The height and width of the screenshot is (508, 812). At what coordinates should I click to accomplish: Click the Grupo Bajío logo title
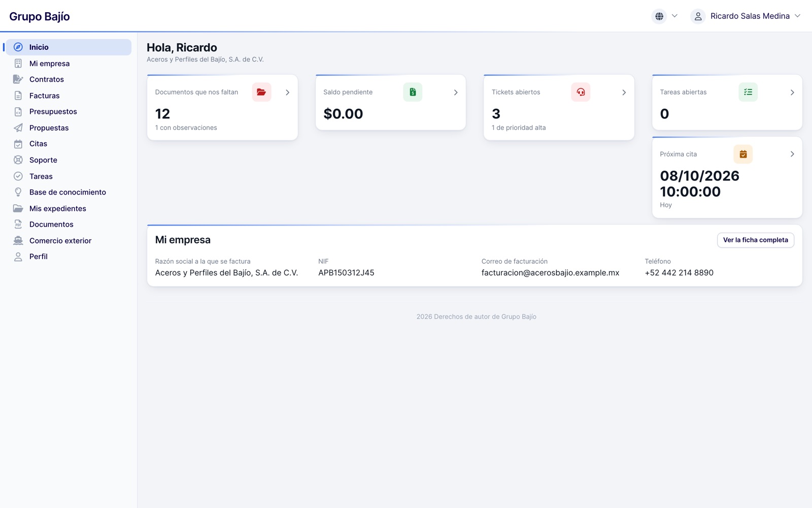point(40,16)
